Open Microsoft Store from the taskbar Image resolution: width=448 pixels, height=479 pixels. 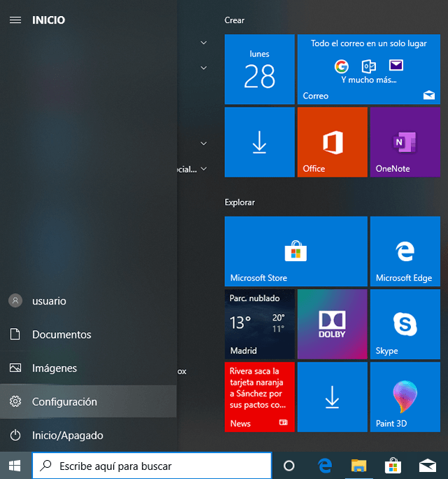click(x=393, y=466)
